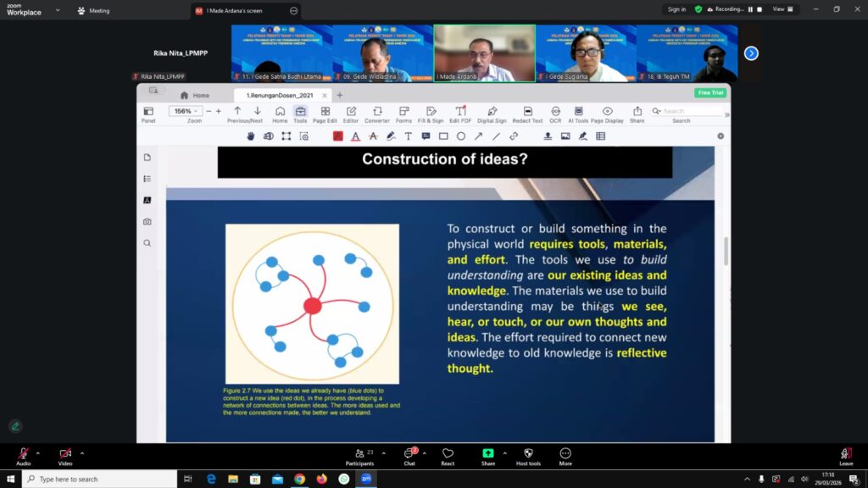Viewport: 868px width, 488px height.
Task: Turn on the camera with the Video button
Action: (x=65, y=454)
